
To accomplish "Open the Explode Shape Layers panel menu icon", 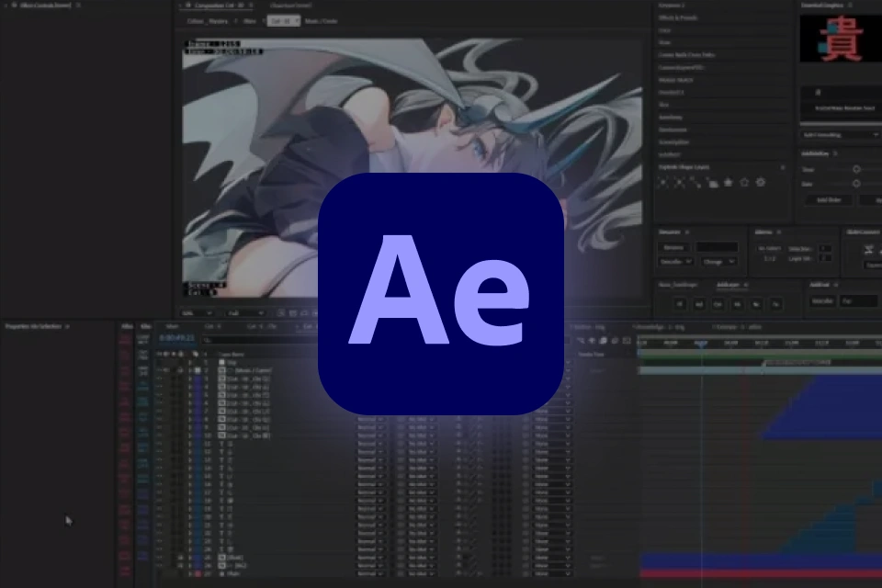I will point(783,168).
